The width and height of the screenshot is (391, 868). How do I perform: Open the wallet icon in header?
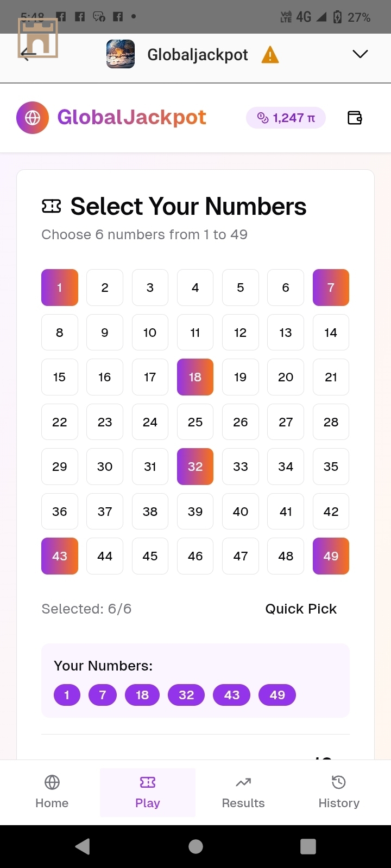point(355,118)
